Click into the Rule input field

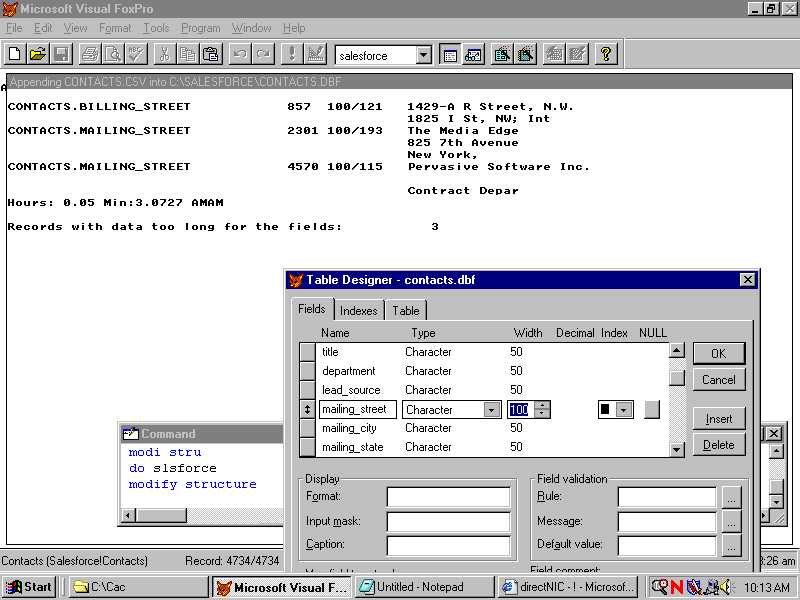pyautogui.click(x=667, y=497)
